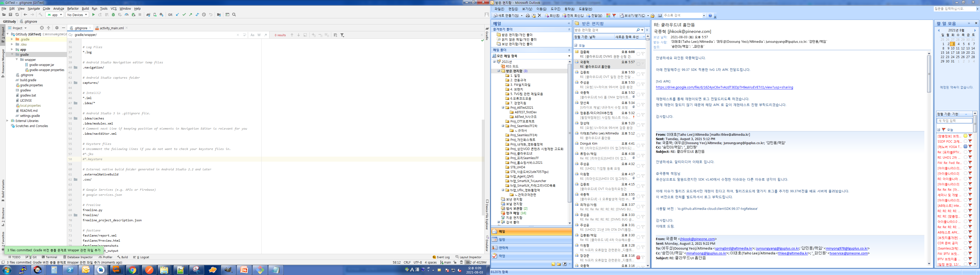This screenshot has height=275, width=980.
Task: Click Git update project arrow icon
Action: (177, 15)
